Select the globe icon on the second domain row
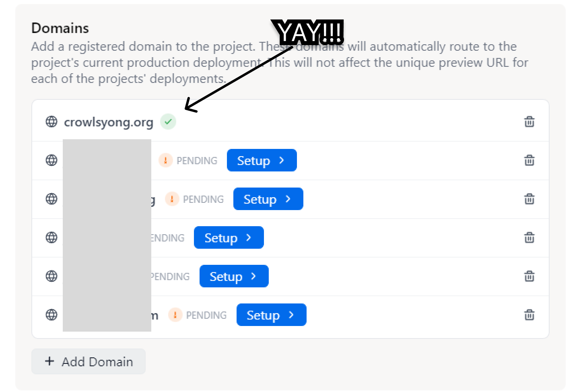The height and width of the screenshot is (392, 585). pos(51,160)
